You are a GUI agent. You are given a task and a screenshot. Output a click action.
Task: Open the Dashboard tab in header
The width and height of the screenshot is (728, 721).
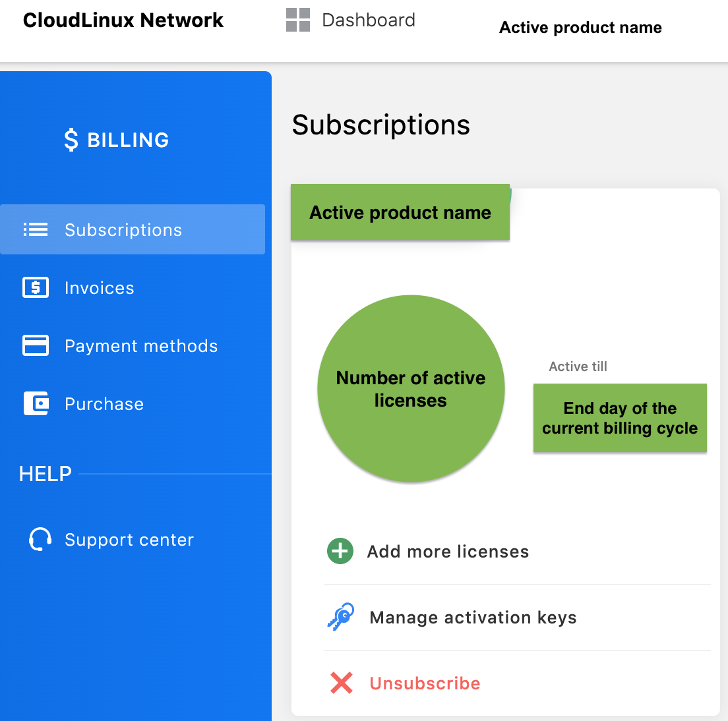[x=369, y=20]
